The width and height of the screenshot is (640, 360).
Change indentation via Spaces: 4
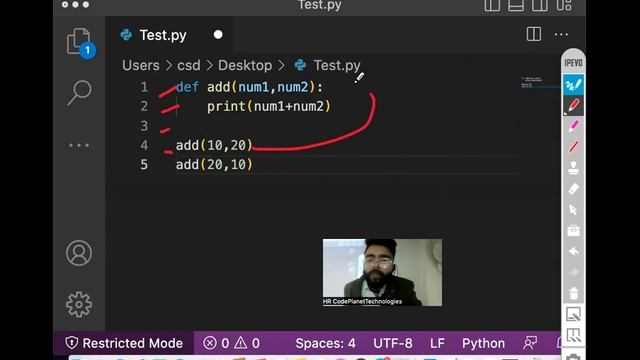325,343
